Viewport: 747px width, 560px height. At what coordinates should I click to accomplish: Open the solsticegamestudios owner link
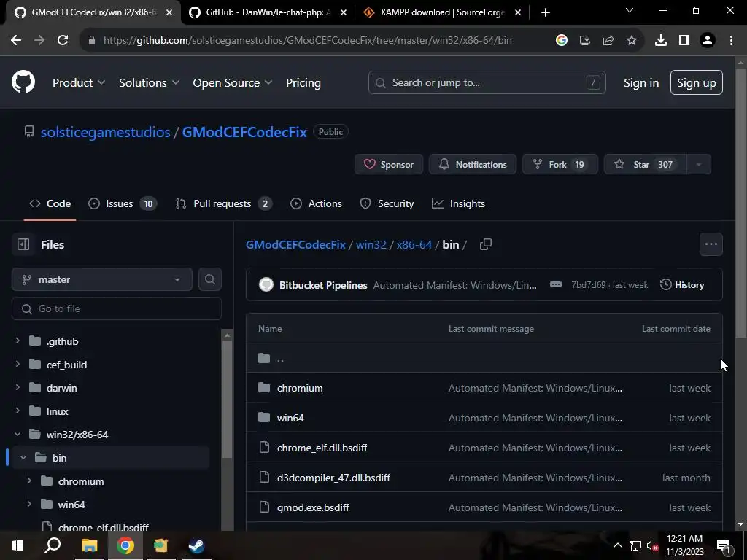click(x=105, y=132)
